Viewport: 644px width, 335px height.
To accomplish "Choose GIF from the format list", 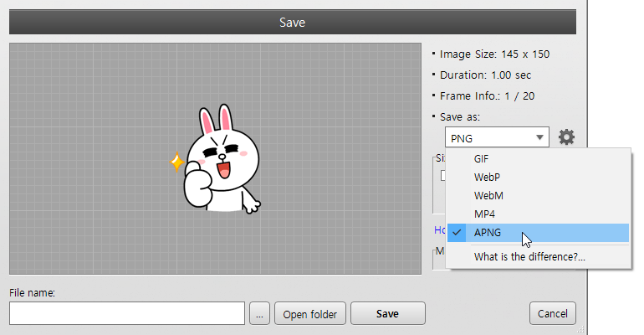I will coord(481,159).
